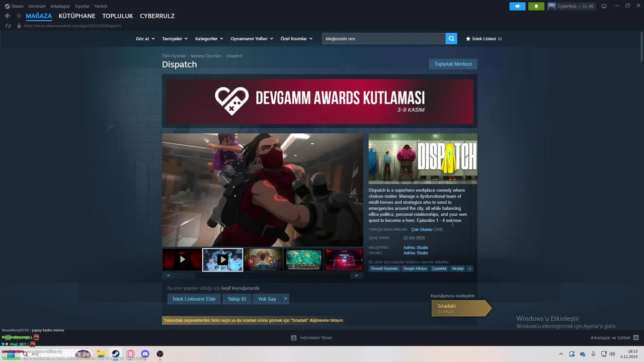This screenshot has width=644, height=362.
Task: Switch to Big Picture mode icon
Action: pyautogui.click(x=604, y=7)
